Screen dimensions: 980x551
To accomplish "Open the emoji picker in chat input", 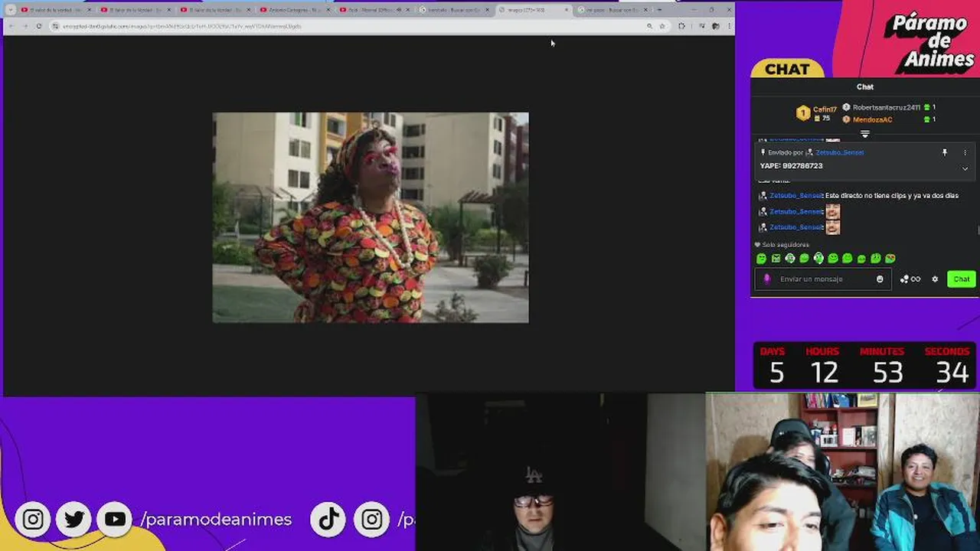I will pos(880,279).
